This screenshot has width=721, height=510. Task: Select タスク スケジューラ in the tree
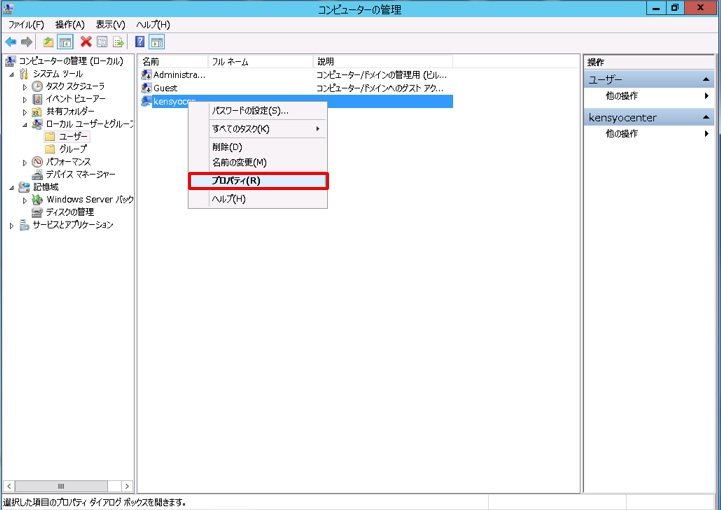pyautogui.click(x=74, y=87)
